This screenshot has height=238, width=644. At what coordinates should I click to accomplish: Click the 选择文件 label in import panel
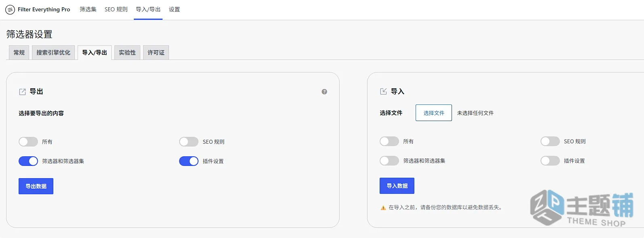(391, 113)
